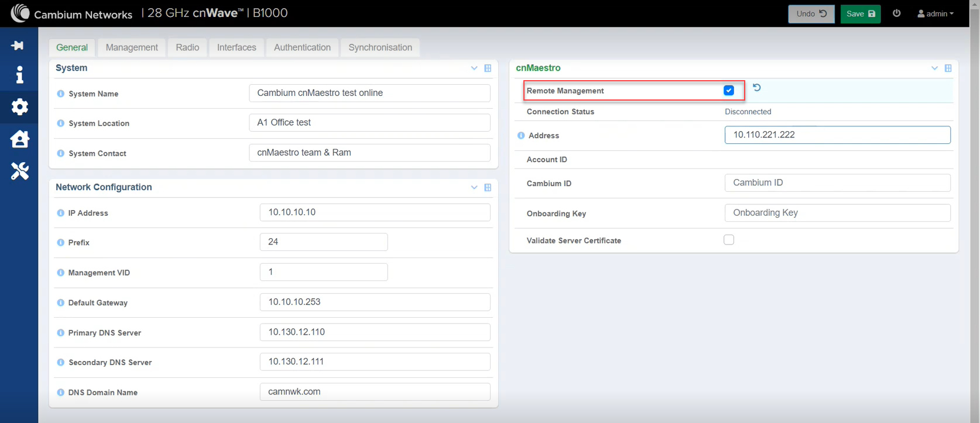The image size is (980, 423).
Task: Click the info icon next to Primary DNS Server
Action: point(61,332)
